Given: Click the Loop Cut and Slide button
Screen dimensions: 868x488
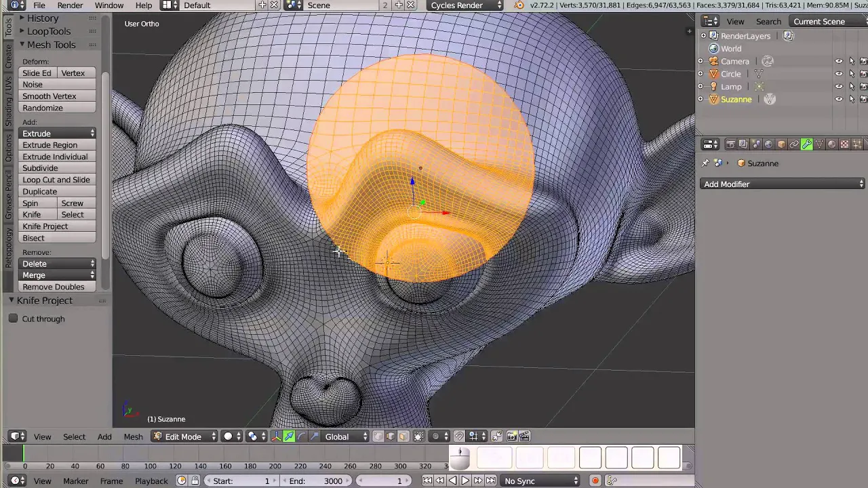Looking at the screenshot, I should tap(58, 180).
